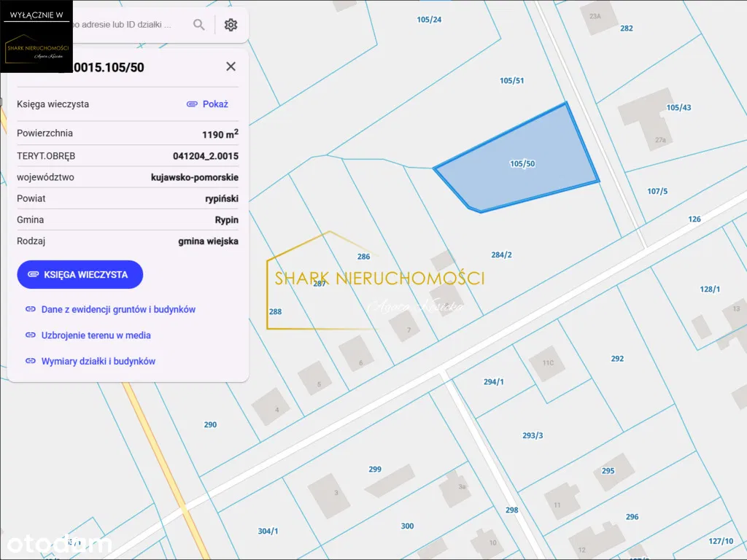Select parcel 286 on the map

tap(363, 256)
